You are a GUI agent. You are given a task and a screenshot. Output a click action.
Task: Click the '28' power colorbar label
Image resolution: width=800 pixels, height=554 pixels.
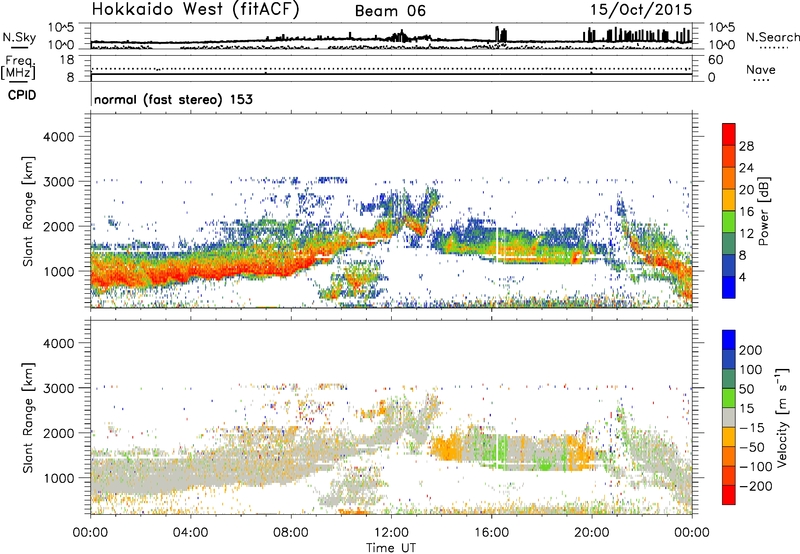pos(746,146)
